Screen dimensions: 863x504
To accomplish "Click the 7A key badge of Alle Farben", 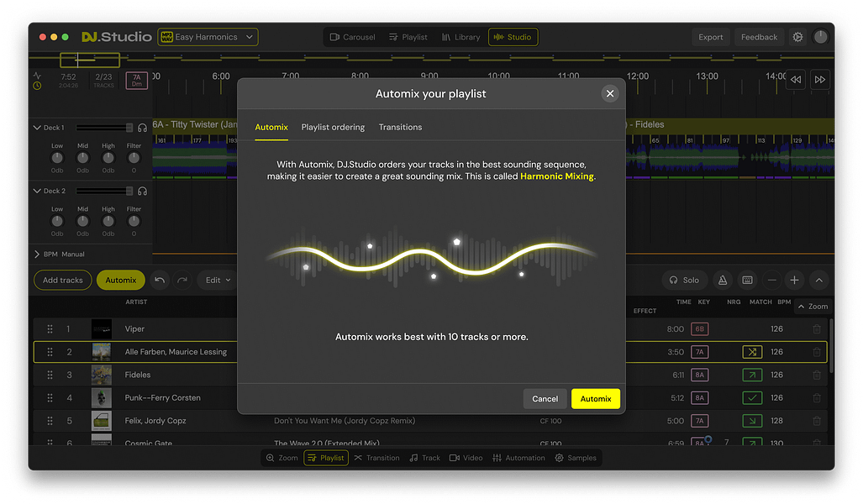I will pos(699,352).
